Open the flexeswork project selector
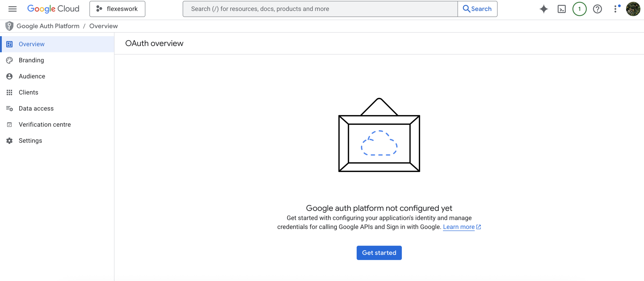 point(117,9)
